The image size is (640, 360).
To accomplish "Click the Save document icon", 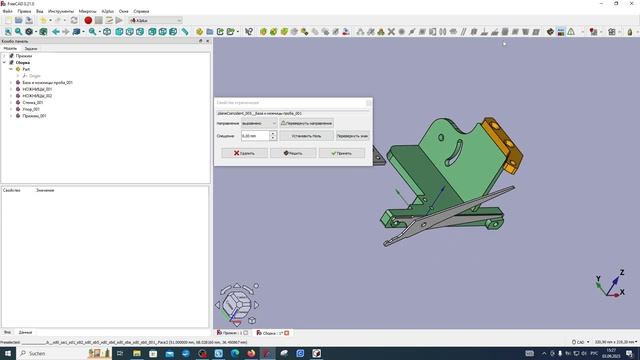I will coord(29,20).
